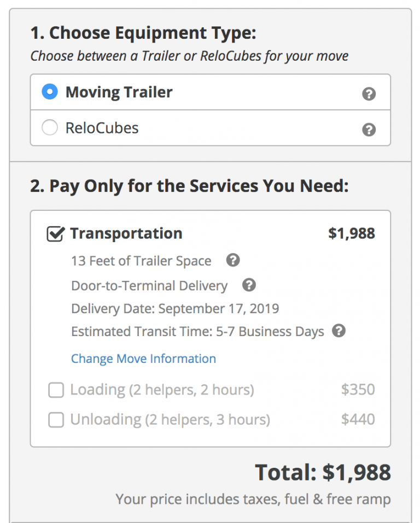Open help for 13 Feet of Trailer Space
420x523 pixels.
click(x=233, y=261)
